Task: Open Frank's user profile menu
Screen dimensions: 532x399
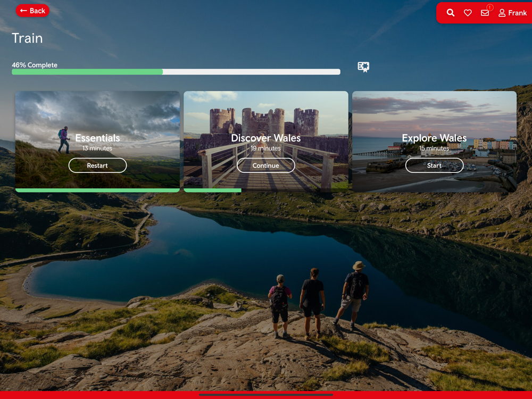Action: pyautogui.click(x=512, y=13)
